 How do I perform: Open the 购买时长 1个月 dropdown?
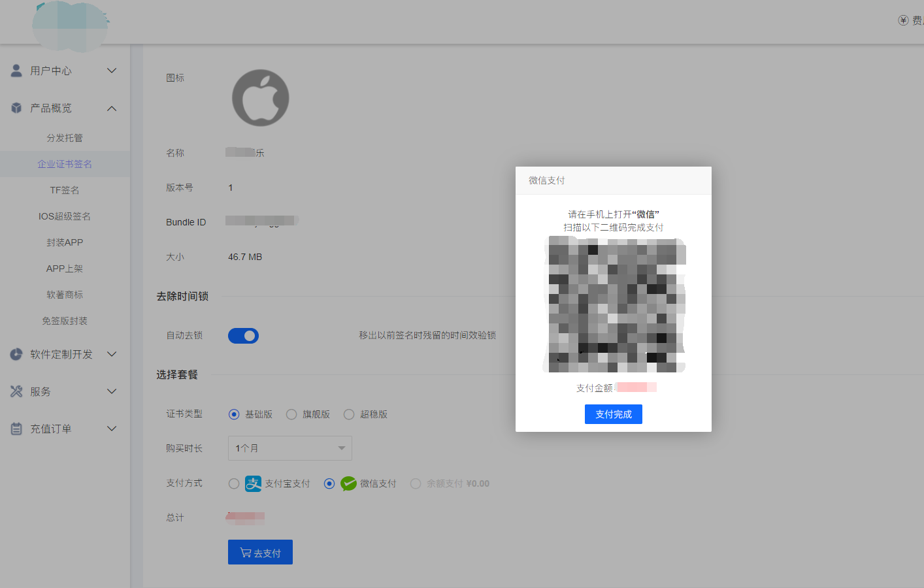point(290,448)
